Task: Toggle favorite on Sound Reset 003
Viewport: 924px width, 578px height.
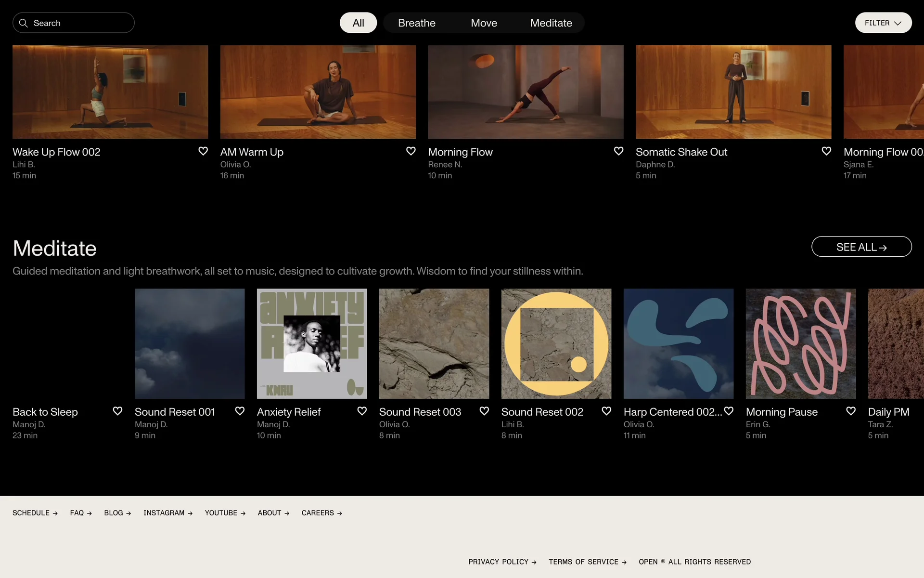Action: [484, 411]
